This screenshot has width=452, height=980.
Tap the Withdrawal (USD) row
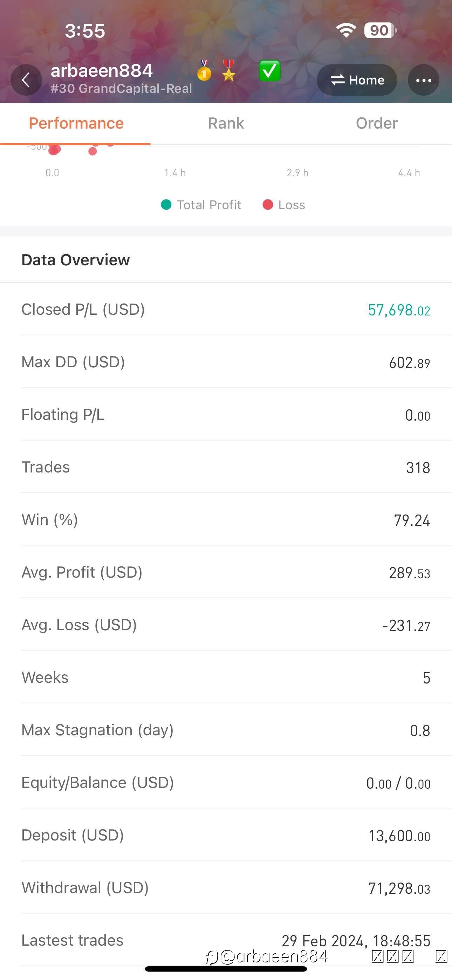pyautogui.click(x=226, y=887)
